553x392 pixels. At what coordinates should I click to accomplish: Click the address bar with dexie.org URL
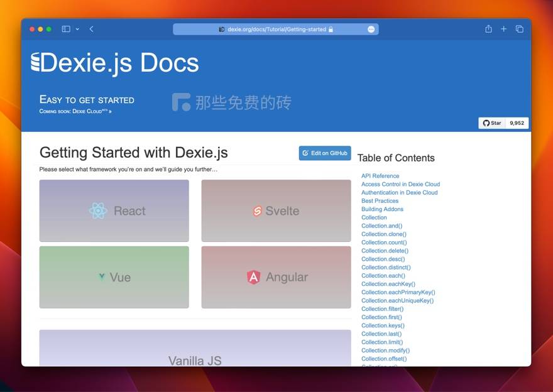click(276, 30)
